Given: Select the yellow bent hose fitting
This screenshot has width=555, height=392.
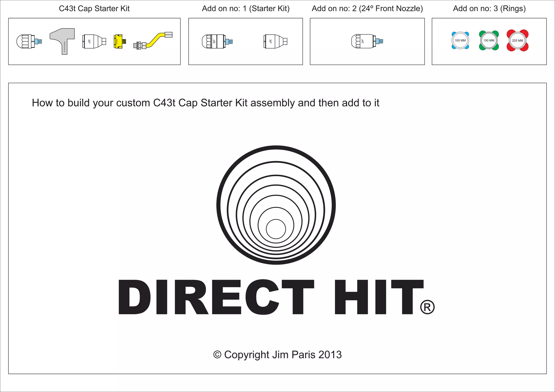Looking at the screenshot, I should 153,41.
